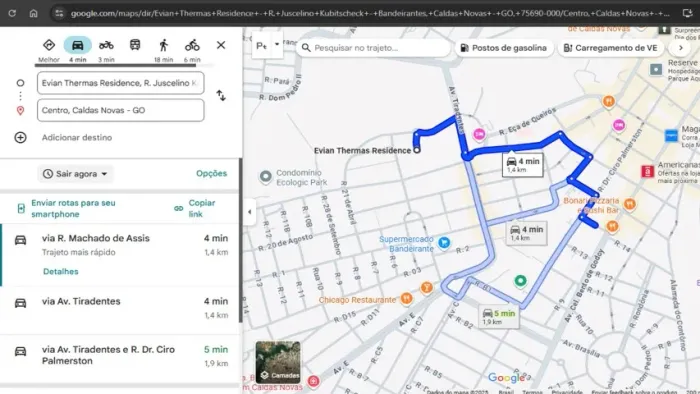
Task: Click the browser address bar URL
Action: click(370, 13)
